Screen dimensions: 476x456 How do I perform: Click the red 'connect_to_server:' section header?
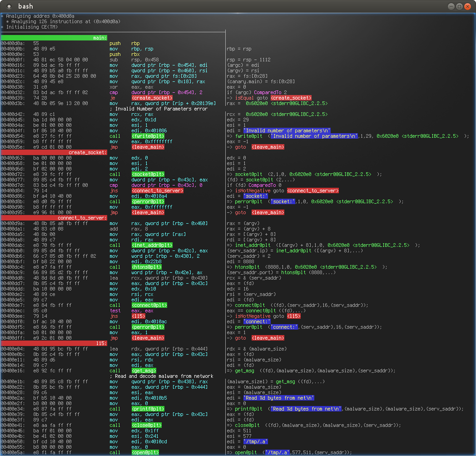tap(54, 218)
